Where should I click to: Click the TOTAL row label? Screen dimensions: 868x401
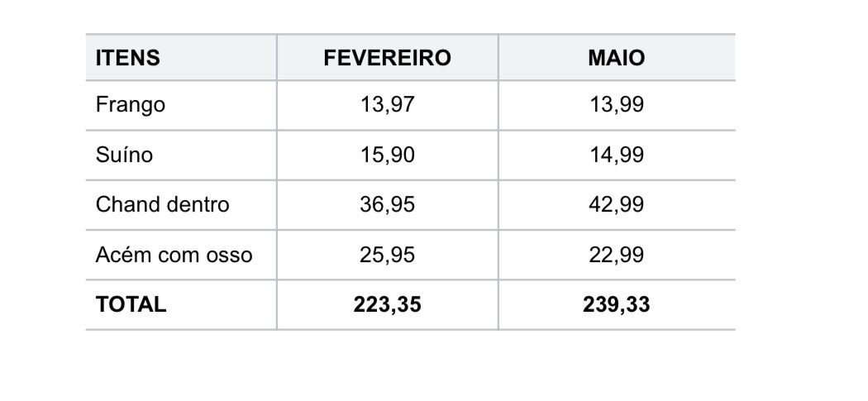(131, 304)
